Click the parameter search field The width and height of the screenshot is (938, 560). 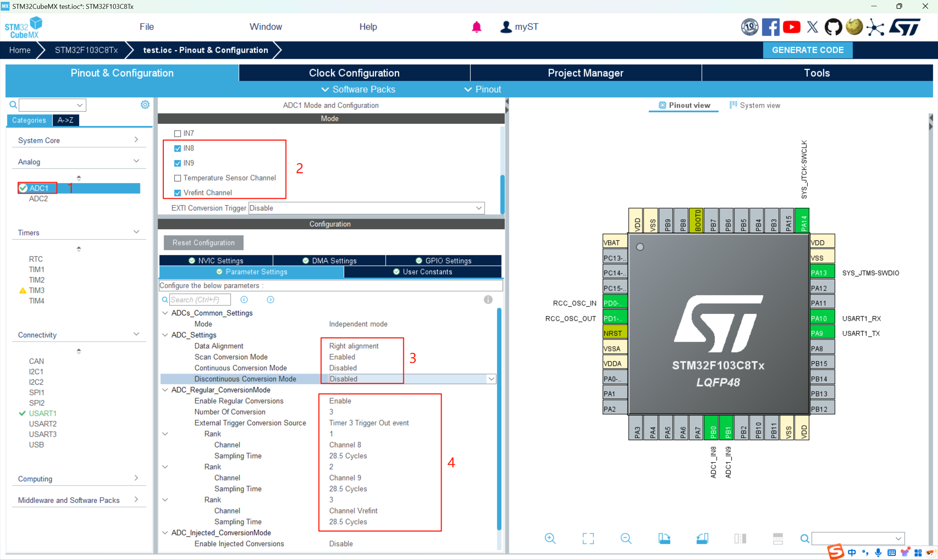coord(200,299)
